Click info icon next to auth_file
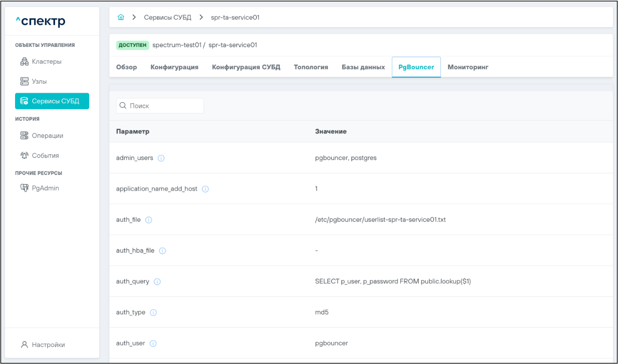618x364 pixels. [x=149, y=220]
